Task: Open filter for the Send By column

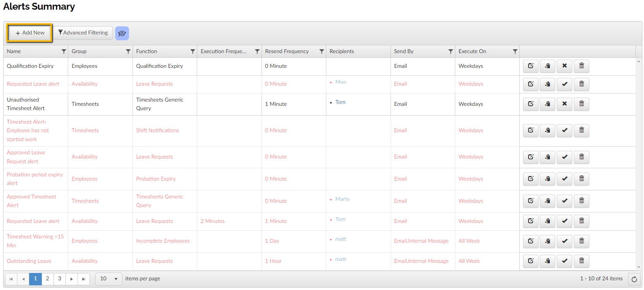Action: [450, 52]
